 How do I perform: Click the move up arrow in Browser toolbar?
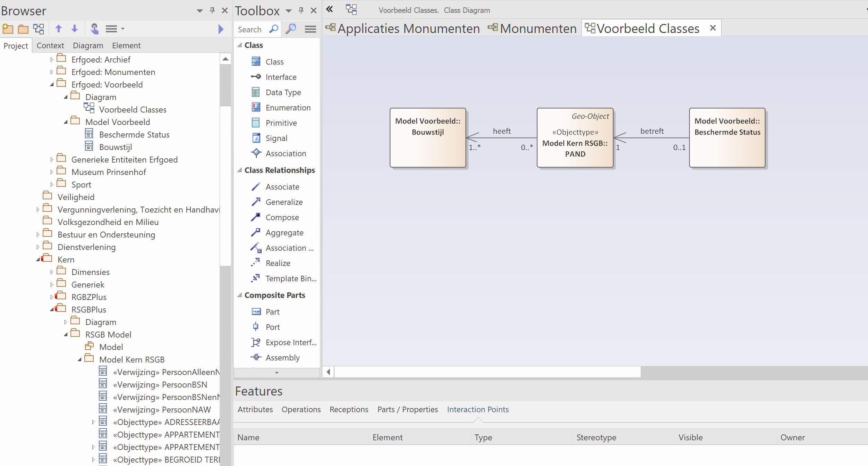pyautogui.click(x=59, y=29)
